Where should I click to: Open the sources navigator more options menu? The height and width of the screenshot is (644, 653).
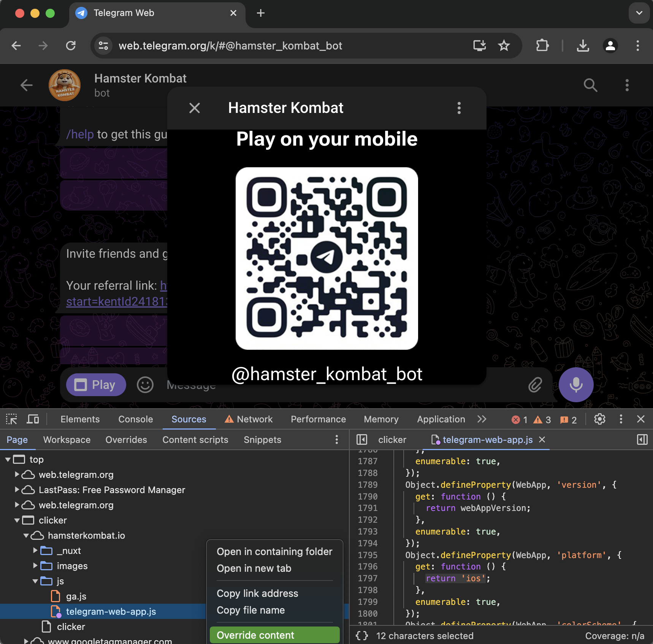[337, 440]
